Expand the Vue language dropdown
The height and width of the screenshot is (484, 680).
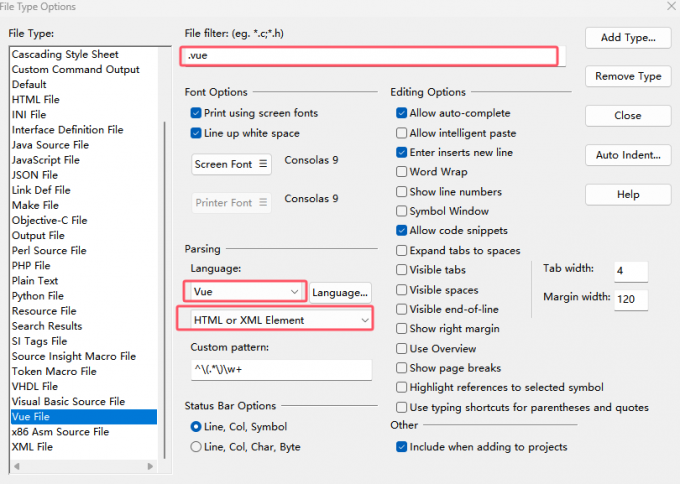[x=244, y=291]
